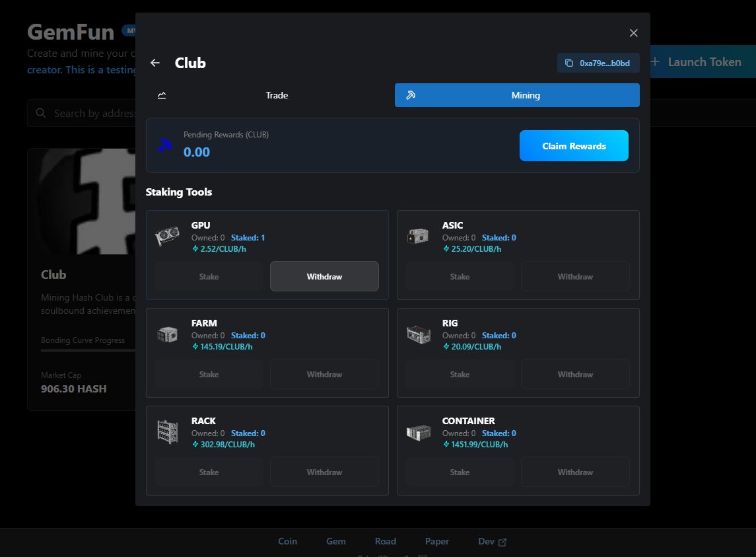Viewport: 756px width, 557px height.
Task: Click the Claim Rewards button
Action: 574,145
